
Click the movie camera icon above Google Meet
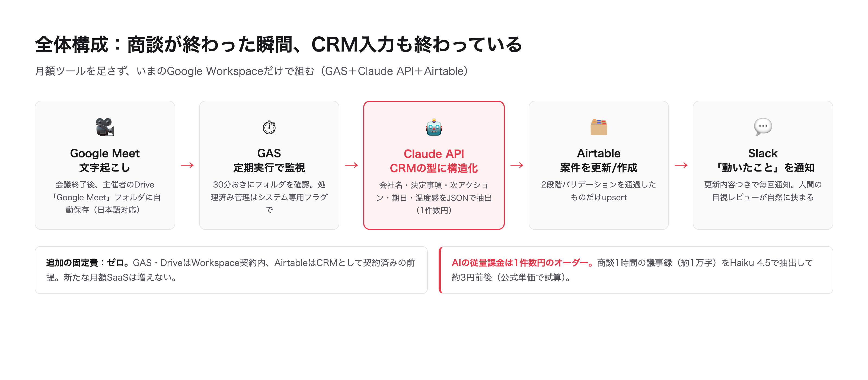click(105, 127)
